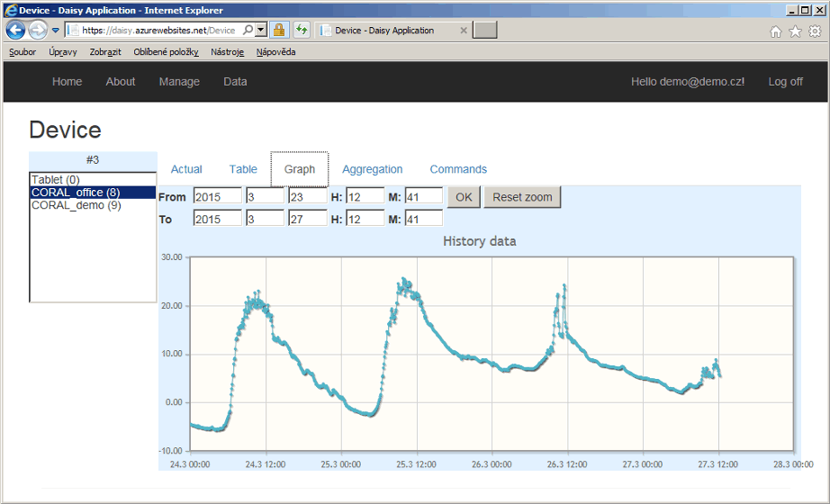This screenshot has width=830, height=504.
Task: Click the refresh page icon
Action: [x=302, y=31]
